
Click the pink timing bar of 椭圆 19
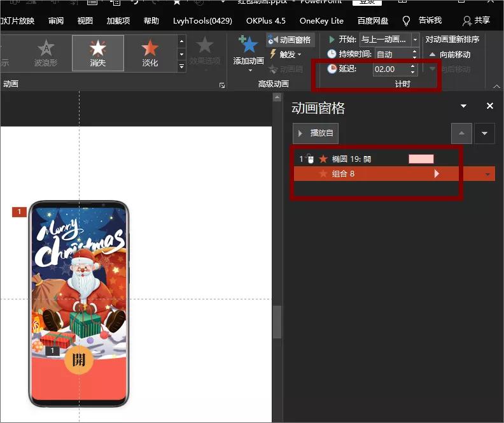421,159
